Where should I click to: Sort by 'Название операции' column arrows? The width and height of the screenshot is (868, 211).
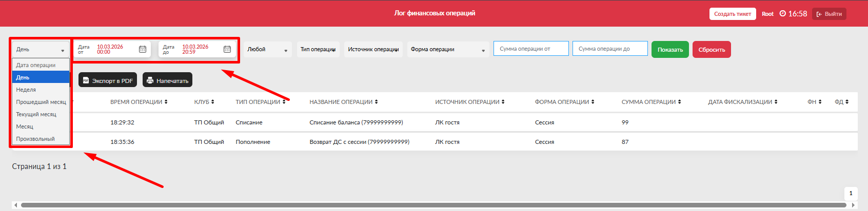click(x=377, y=102)
